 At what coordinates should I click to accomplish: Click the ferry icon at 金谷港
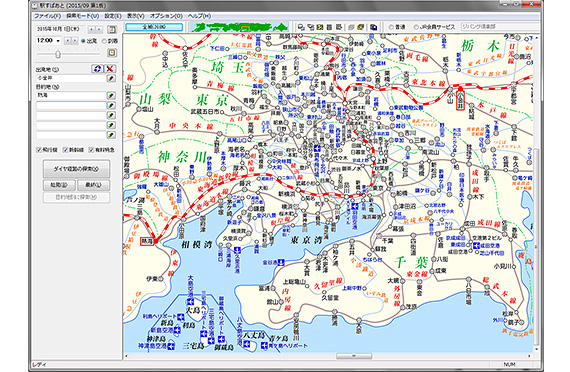[281, 262]
